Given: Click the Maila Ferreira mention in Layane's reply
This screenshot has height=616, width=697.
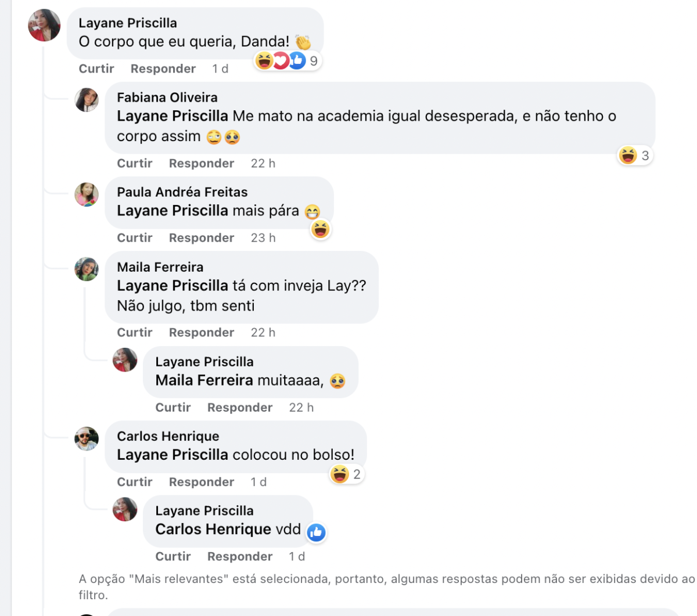Looking at the screenshot, I should pyautogui.click(x=204, y=380).
